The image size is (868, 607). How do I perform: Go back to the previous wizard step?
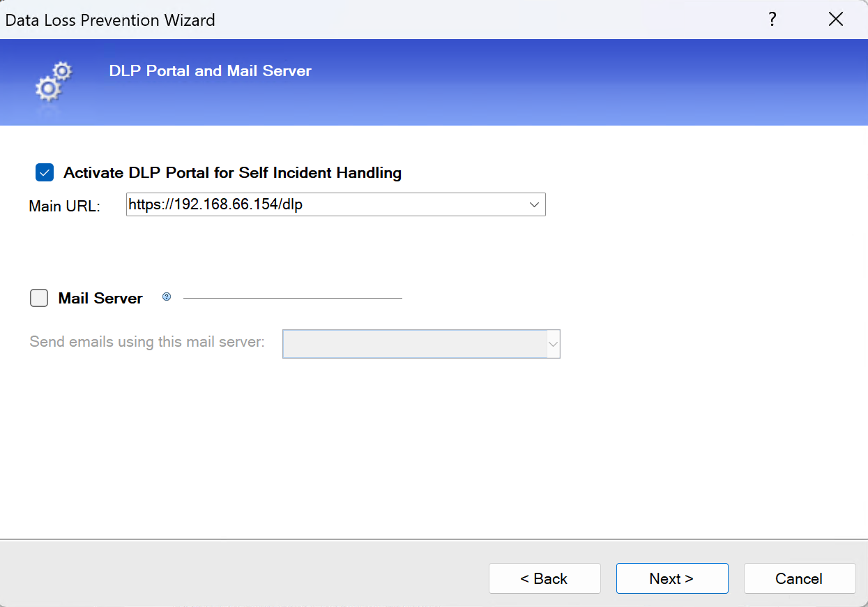point(545,578)
